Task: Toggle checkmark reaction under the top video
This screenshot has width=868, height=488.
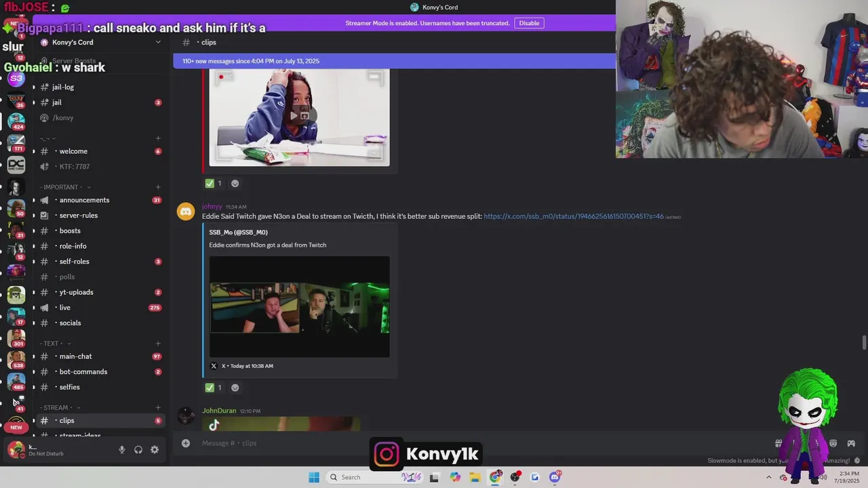Action: pos(214,183)
